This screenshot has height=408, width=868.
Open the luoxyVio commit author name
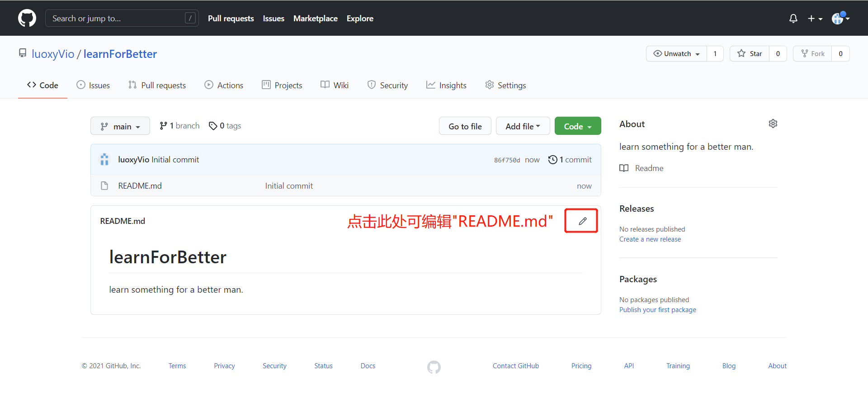click(x=133, y=160)
